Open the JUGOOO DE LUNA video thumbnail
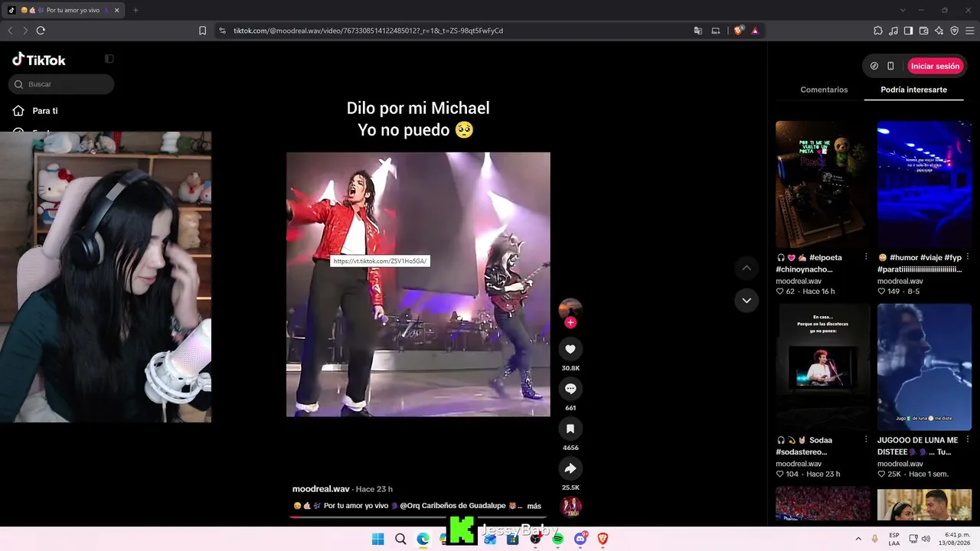 tap(924, 367)
